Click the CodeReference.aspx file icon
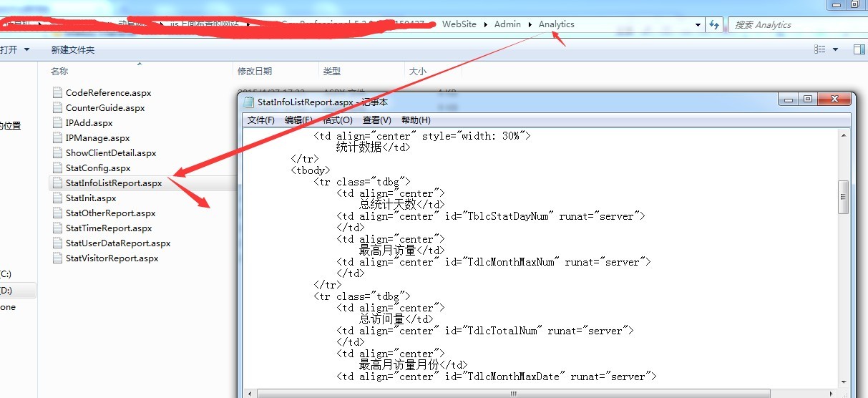 coord(58,92)
